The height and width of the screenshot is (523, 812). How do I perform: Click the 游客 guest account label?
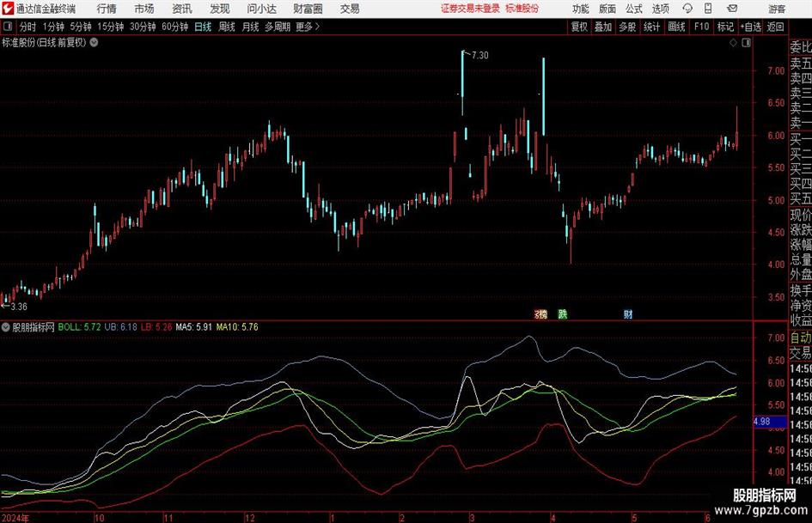coord(777,9)
